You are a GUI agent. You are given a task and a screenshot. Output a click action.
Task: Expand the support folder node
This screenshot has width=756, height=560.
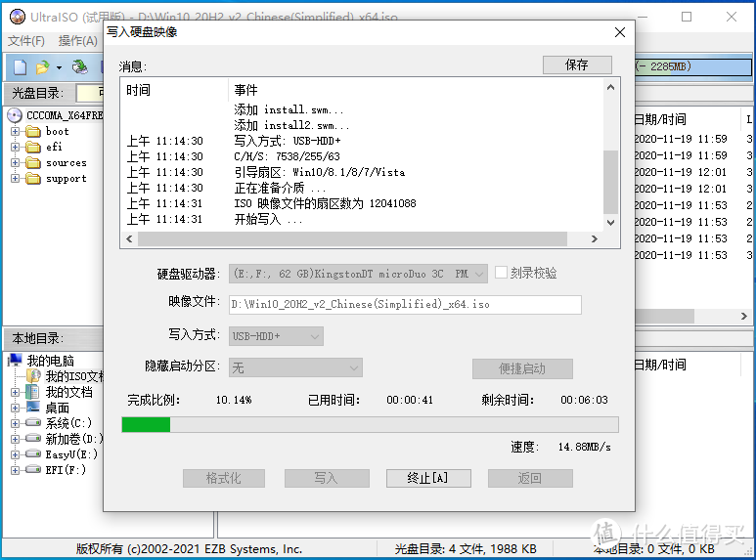click(x=15, y=178)
